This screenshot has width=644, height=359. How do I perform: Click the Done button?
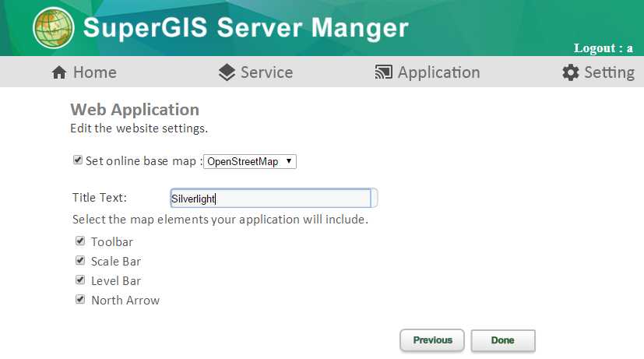tap(503, 340)
